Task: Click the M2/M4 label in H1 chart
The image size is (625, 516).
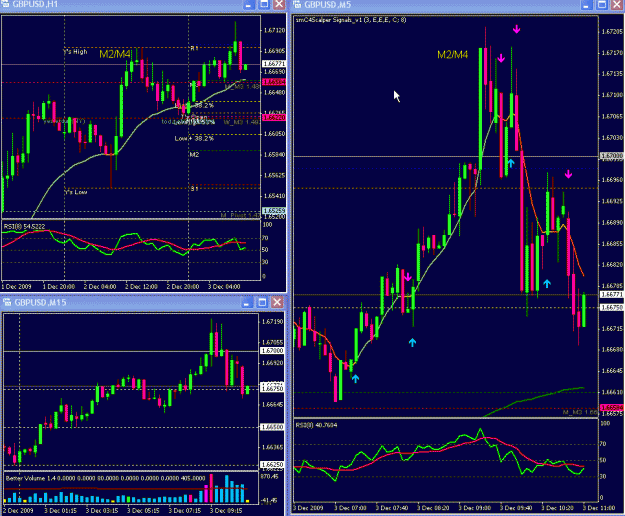Action: (115, 54)
